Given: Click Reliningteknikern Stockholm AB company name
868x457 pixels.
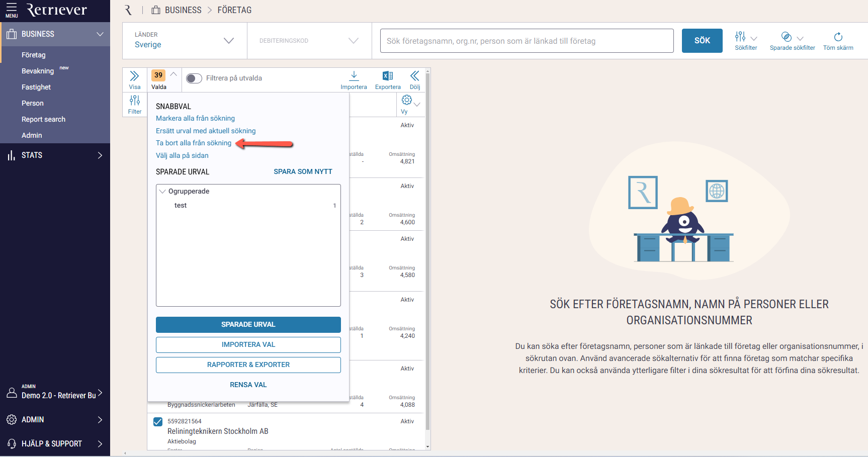Looking at the screenshot, I should 218,431.
